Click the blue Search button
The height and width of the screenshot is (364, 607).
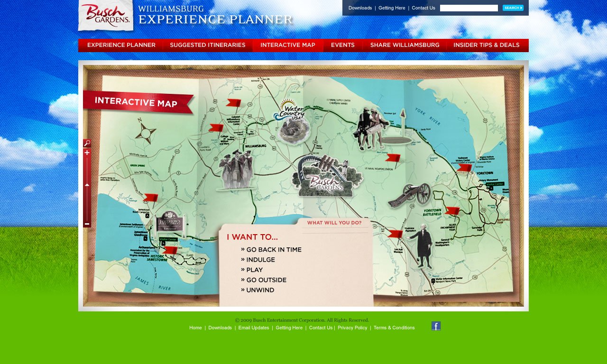pos(513,8)
